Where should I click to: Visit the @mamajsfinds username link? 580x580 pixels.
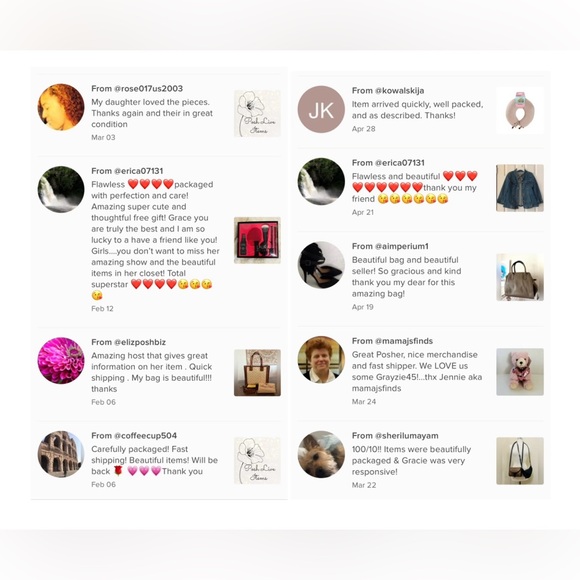(404, 341)
